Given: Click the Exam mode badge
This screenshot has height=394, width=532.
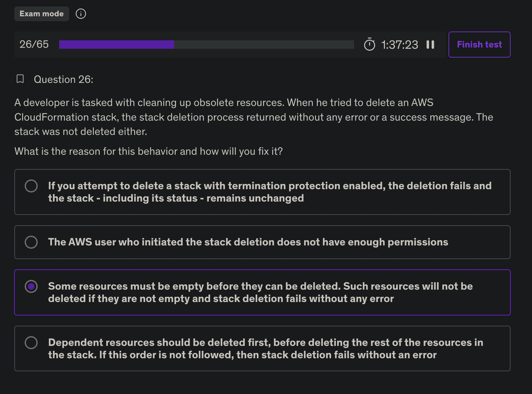Looking at the screenshot, I should pyautogui.click(x=42, y=14).
